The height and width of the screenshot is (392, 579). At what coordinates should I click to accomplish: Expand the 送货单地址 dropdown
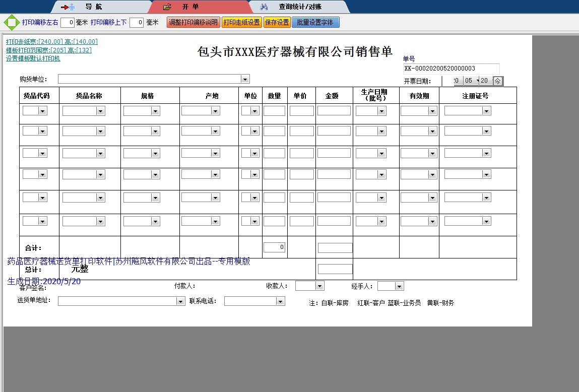coord(180,301)
